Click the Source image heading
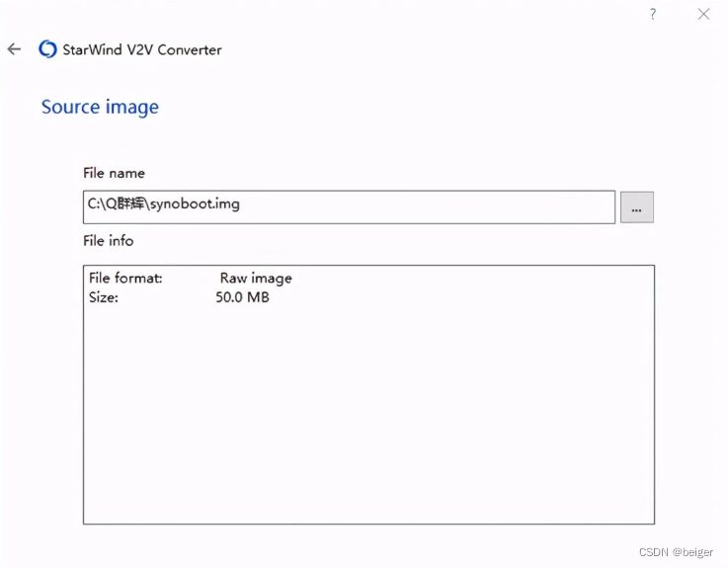The image size is (728, 568). [100, 107]
